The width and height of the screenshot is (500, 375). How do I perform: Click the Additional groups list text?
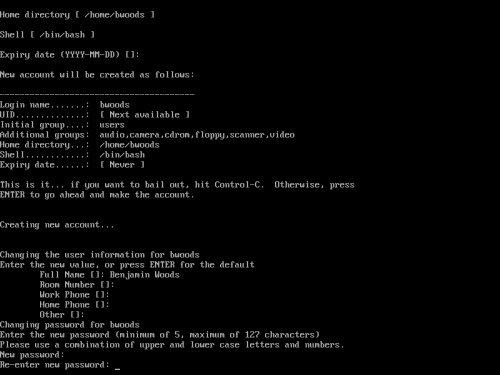(197, 135)
